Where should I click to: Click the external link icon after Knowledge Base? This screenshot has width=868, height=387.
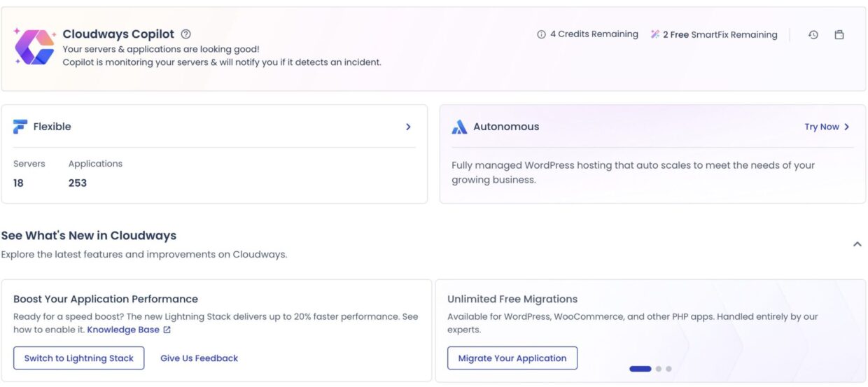(167, 330)
